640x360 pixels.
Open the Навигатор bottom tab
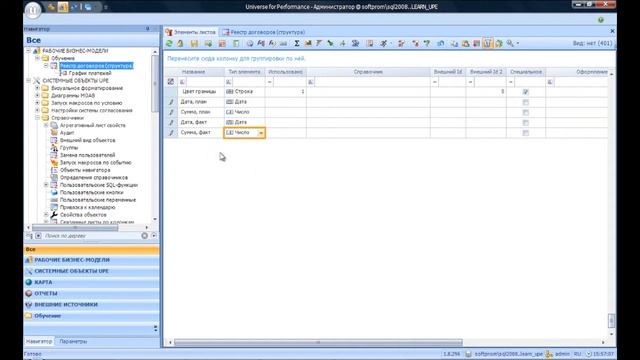39,341
